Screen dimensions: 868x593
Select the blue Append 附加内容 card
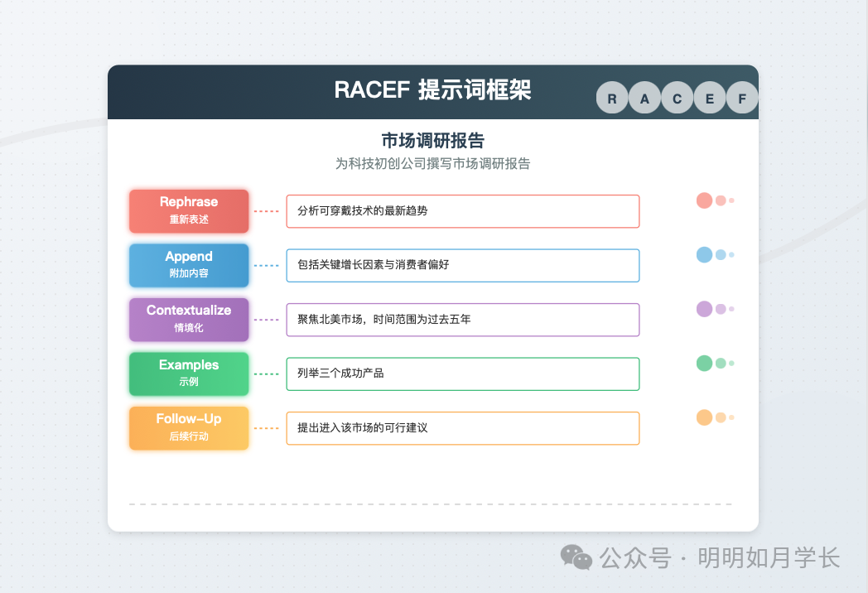tap(189, 265)
